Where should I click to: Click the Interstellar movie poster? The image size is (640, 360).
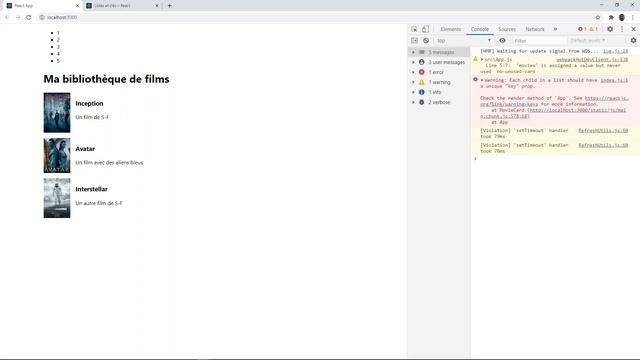pyautogui.click(x=57, y=198)
